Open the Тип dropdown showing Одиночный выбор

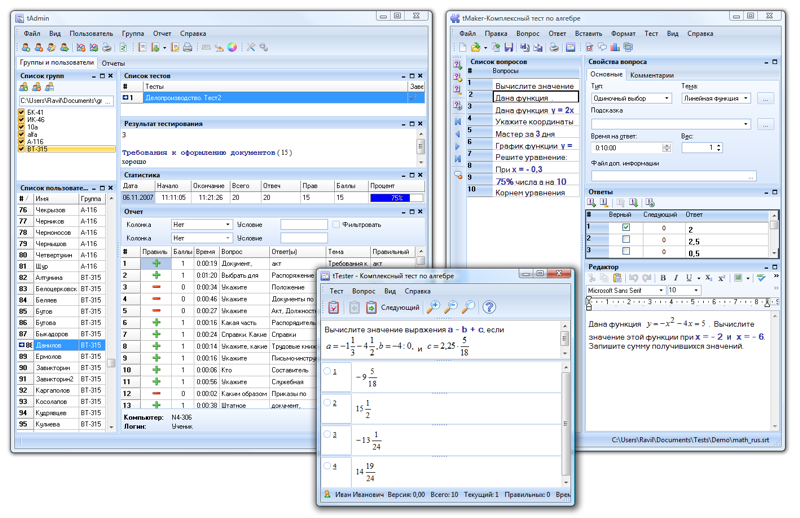tap(630, 99)
